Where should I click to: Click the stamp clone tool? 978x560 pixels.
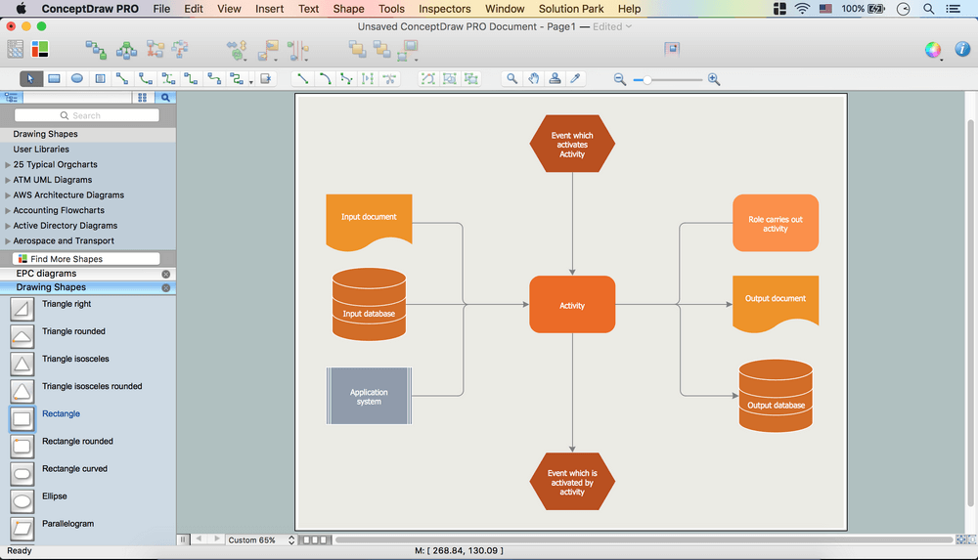pyautogui.click(x=555, y=79)
